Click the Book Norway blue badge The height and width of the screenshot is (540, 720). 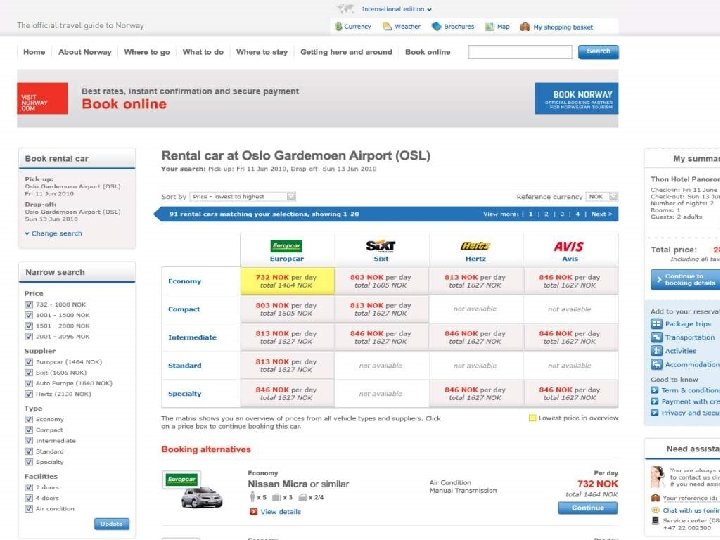point(576,98)
